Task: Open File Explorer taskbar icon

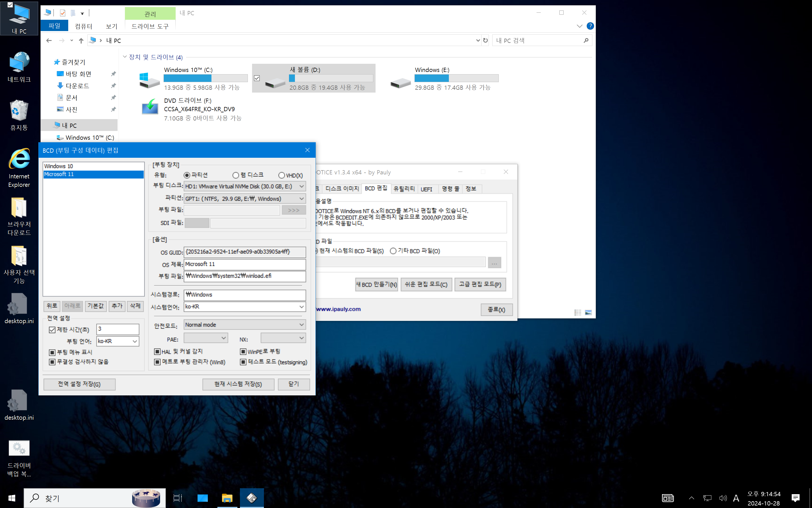Action: point(227,498)
